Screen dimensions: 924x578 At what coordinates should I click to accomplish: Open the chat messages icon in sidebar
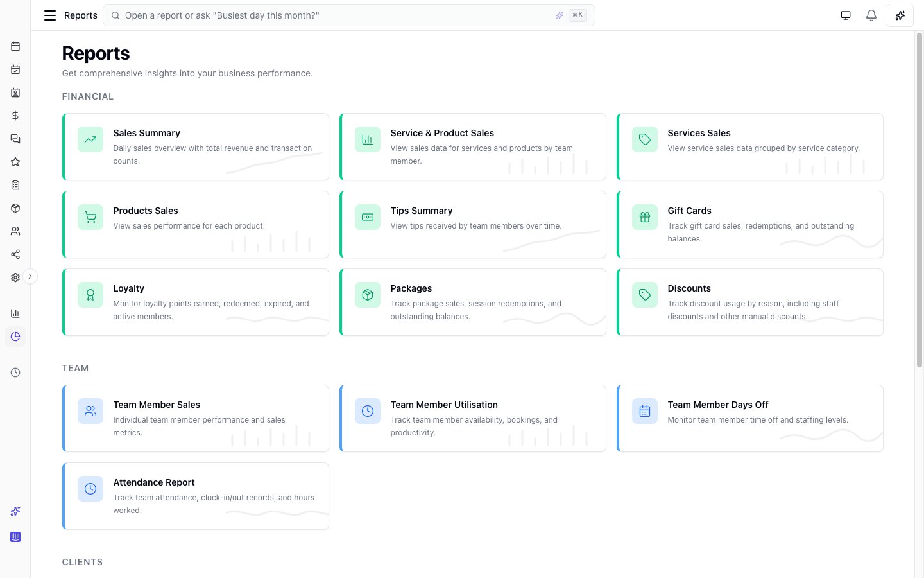(15, 139)
